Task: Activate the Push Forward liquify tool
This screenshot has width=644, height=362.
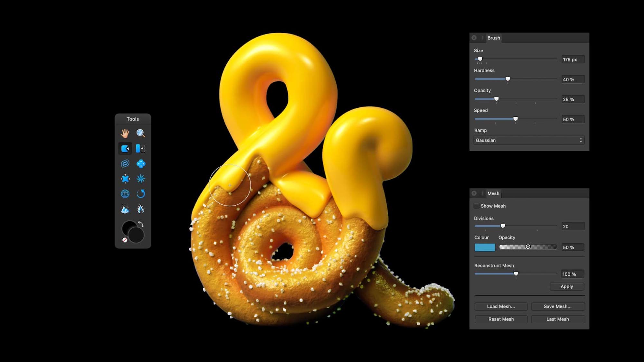Action: tap(125, 149)
